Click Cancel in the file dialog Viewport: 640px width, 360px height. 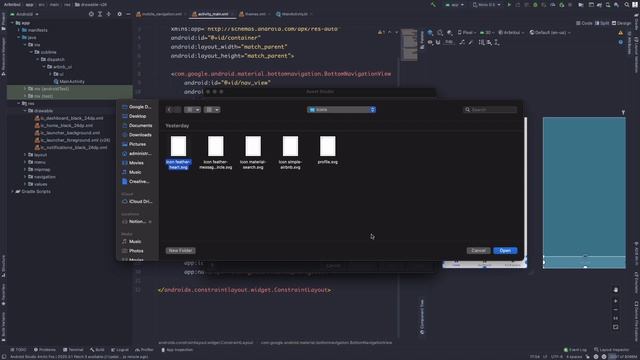(x=478, y=251)
